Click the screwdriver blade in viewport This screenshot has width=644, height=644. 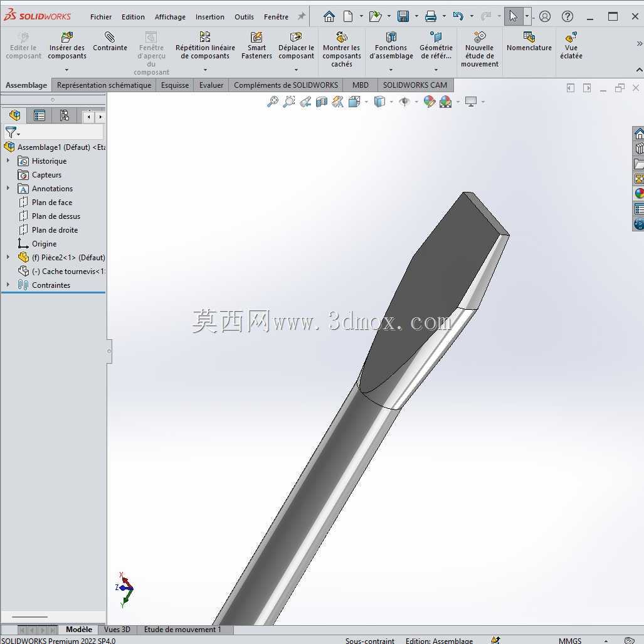point(435,287)
